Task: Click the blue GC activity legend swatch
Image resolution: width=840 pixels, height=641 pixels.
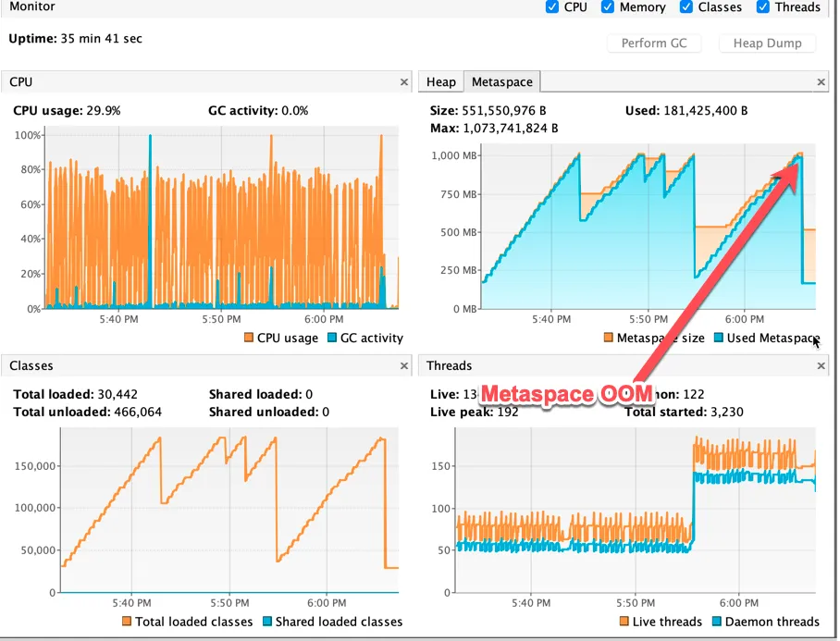Action: [x=331, y=338]
